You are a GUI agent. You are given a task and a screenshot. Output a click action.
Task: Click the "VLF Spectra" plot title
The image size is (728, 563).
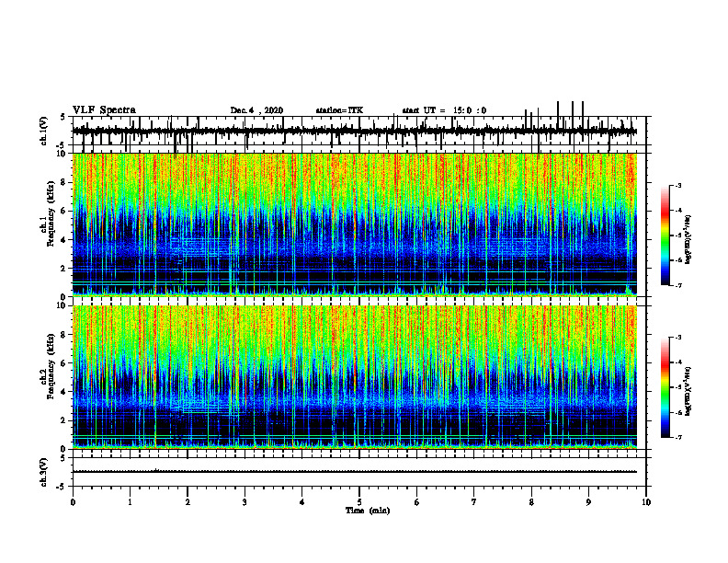point(104,110)
